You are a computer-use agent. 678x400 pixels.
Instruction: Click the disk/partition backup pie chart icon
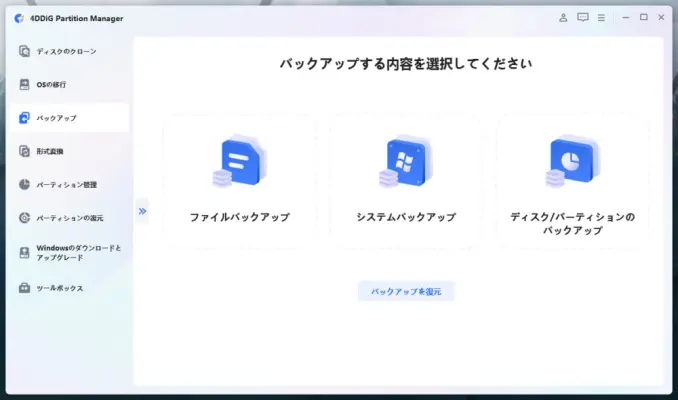572,161
